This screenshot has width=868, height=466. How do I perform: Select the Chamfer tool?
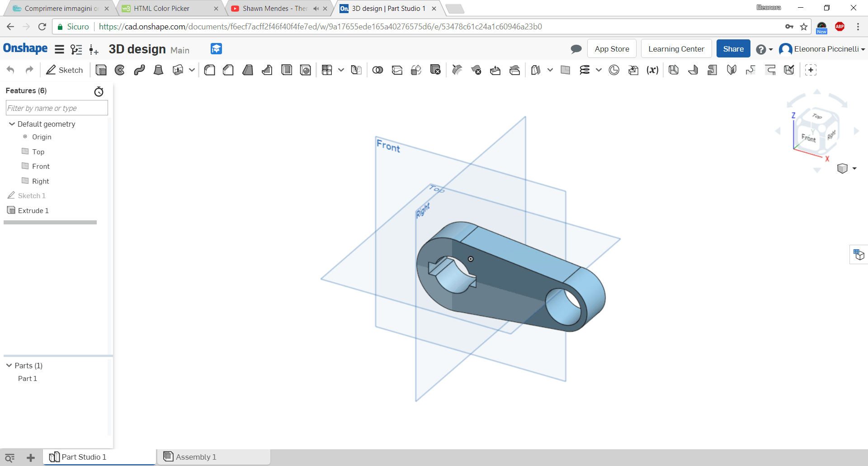(228, 70)
